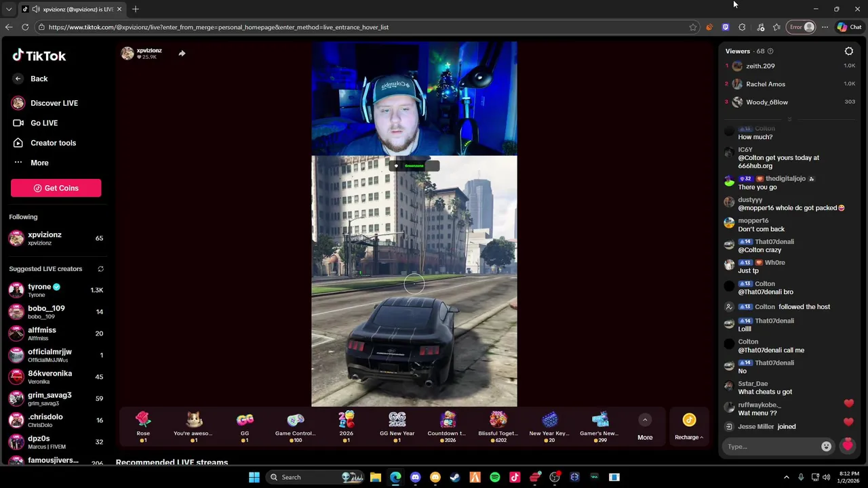Open tyrone's live stream

tap(56, 290)
